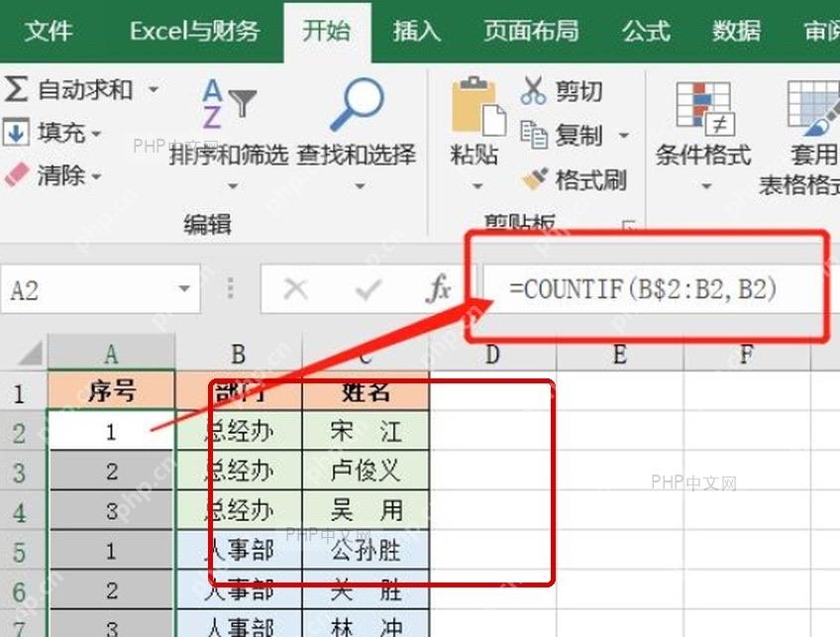This screenshot has height=637, width=840.
Task: Click the 格式刷 format painter icon
Action: click(x=535, y=179)
